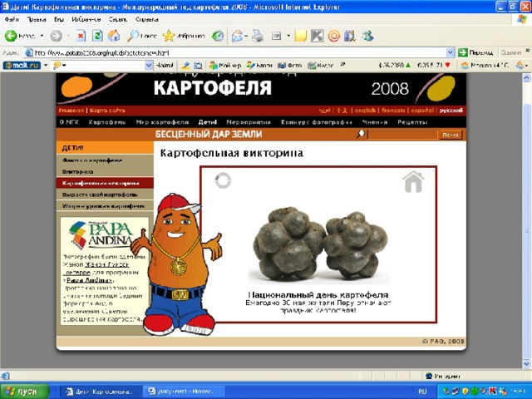Go to the browser Home page icon

(114, 36)
